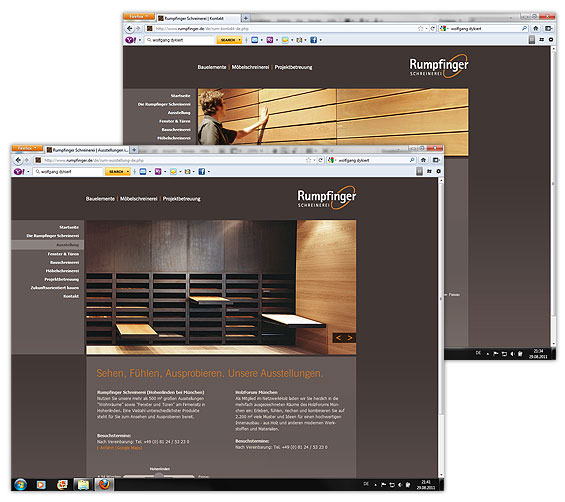Go back using arrow in Kontakt window
The width and height of the screenshot is (565, 502).
click(130, 28)
